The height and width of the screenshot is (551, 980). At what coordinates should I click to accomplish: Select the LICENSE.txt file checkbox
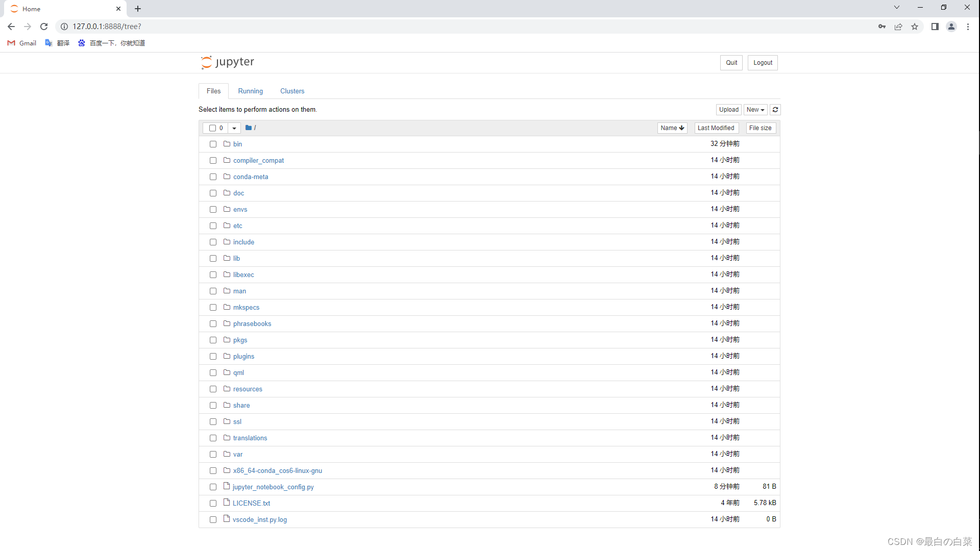click(213, 504)
